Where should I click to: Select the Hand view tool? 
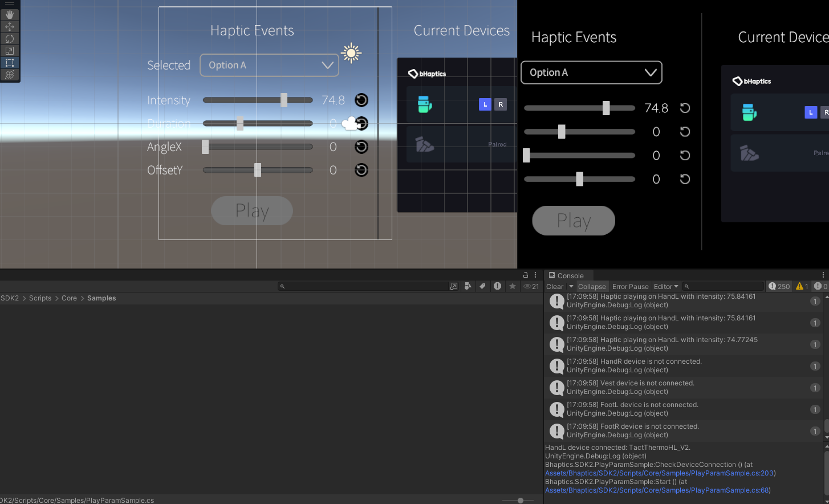(10, 14)
